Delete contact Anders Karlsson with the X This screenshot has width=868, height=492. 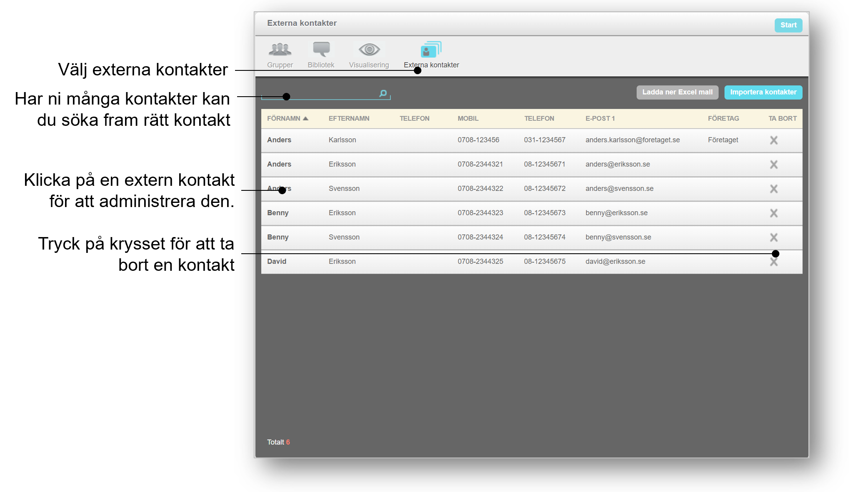[774, 140]
